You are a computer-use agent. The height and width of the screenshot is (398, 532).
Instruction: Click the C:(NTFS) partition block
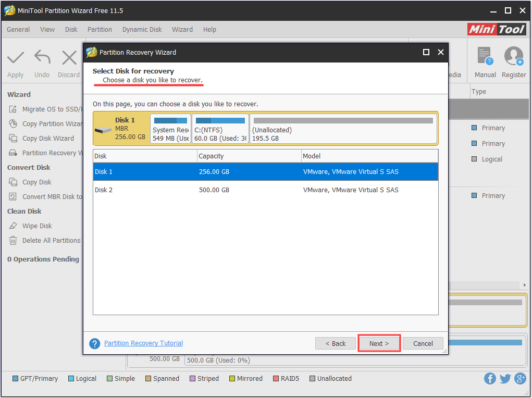[x=220, y=129]
